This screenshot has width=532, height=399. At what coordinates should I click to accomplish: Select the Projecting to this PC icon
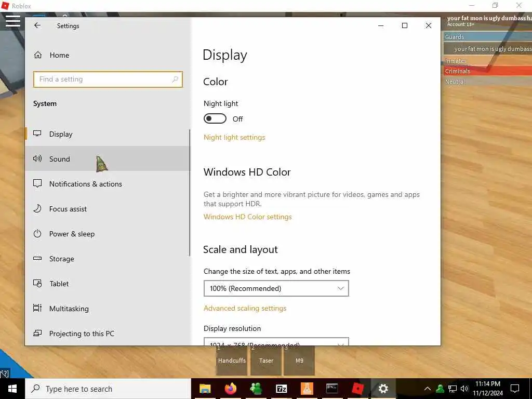pyautogui.click(x=37, y=333)
